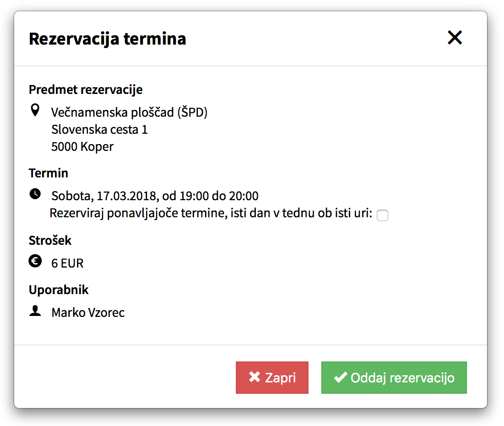Click the euro coin icon

point(35,260)
